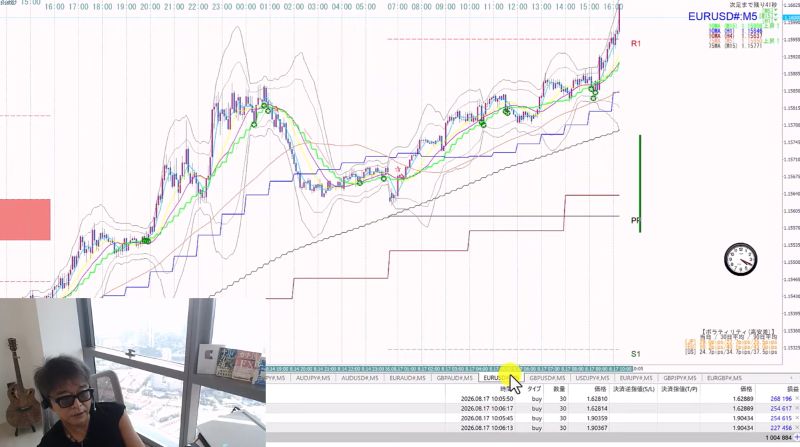Select the R1 pivot level label
The image size is (800, 447).
click(x=636, y=43)
